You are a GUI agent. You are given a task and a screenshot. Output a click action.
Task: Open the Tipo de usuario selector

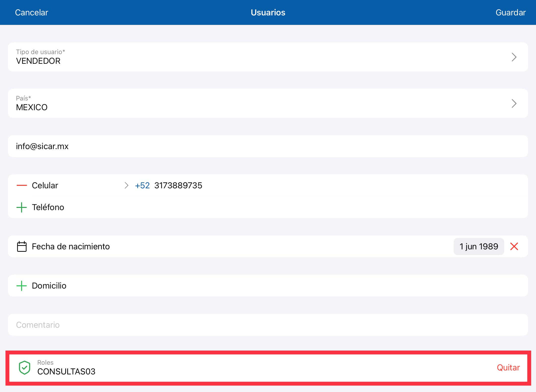[x=268, y=57]
